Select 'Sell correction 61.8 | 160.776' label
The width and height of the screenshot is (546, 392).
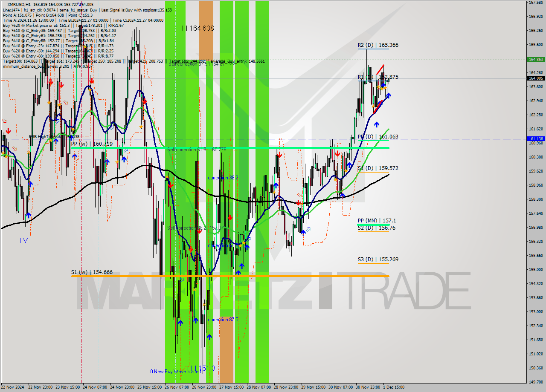click(197, 150)
